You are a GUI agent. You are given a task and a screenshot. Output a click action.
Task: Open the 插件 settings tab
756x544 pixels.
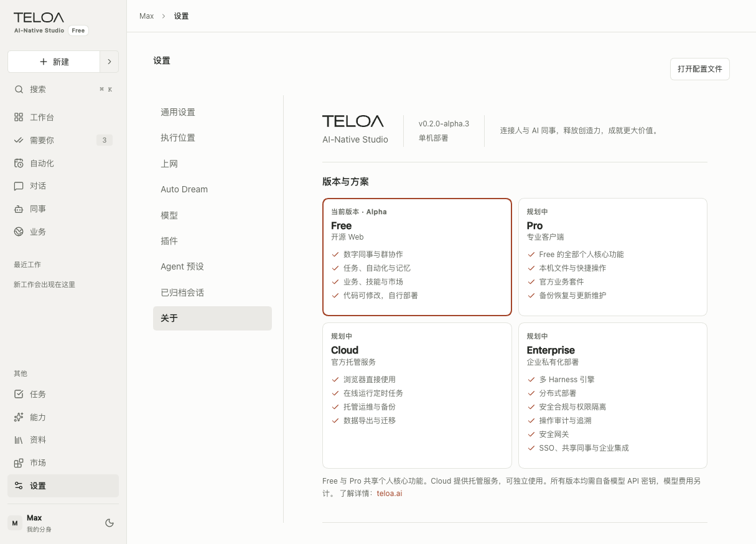coord(212,241)
